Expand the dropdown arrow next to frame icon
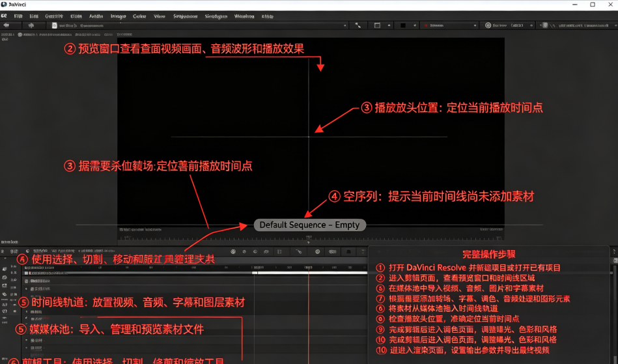Viewport: 618px width, 364px height. click(x=389, y=25)
